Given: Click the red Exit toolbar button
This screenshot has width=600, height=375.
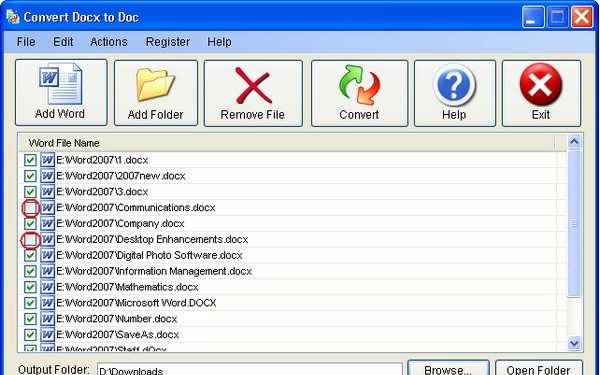Looking at the screenshot, I should pos(541,93).
